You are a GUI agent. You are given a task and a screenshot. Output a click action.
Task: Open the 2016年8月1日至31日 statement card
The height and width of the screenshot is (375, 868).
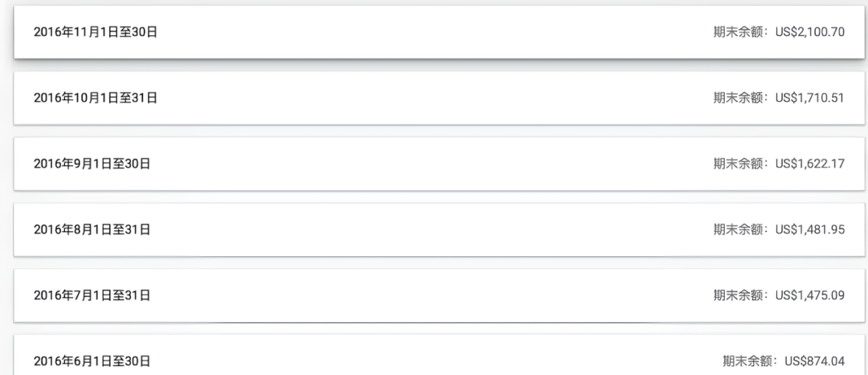click(92, 230)
